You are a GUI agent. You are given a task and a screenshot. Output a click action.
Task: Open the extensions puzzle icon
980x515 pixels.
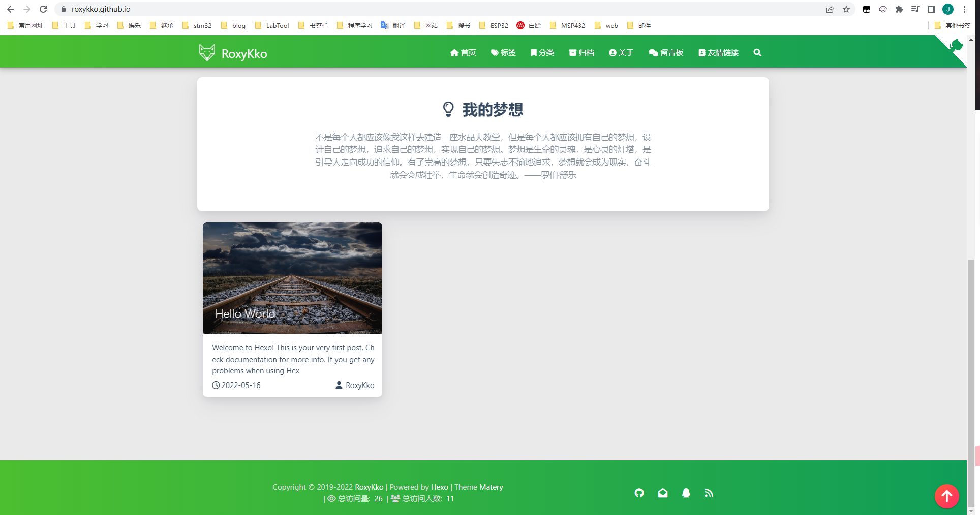click(x=899, y=9)
